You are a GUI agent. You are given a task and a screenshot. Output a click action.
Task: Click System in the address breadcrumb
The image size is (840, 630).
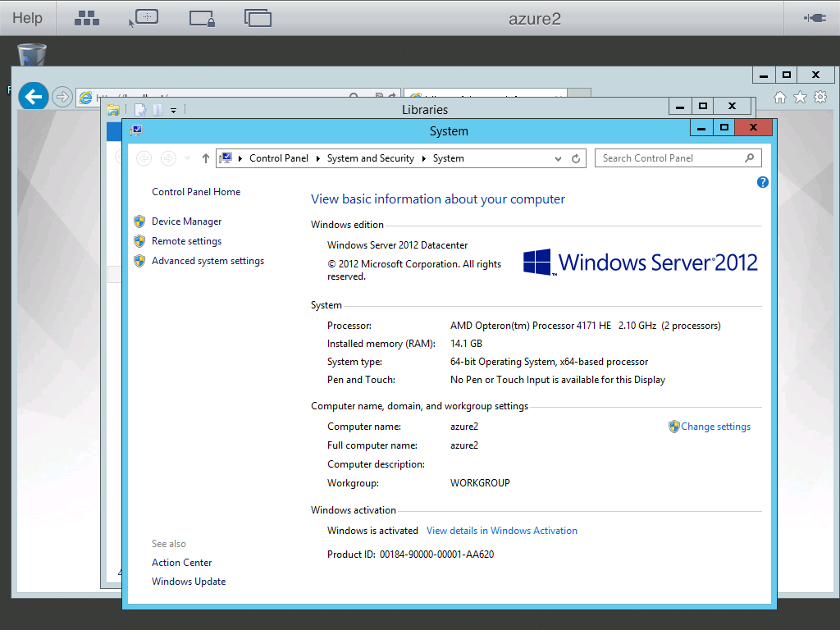pyautogui.click(x=449, y=158)
